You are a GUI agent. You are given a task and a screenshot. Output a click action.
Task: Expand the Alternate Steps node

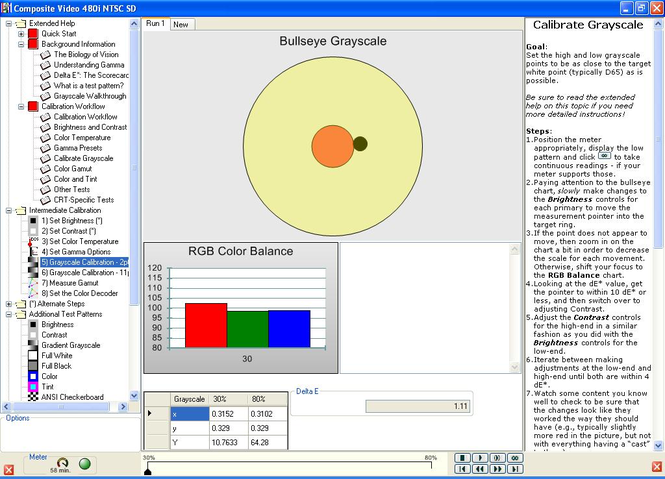click(9, 303)
